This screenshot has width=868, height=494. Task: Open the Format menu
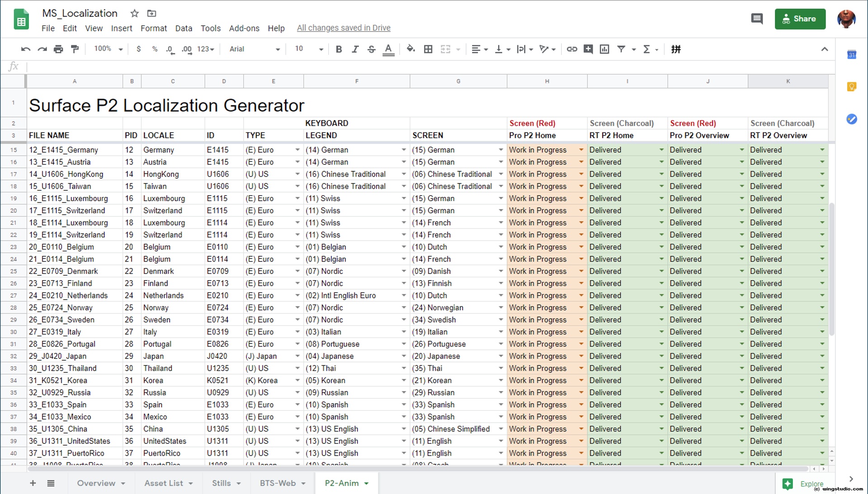click(x=153, y=28)
